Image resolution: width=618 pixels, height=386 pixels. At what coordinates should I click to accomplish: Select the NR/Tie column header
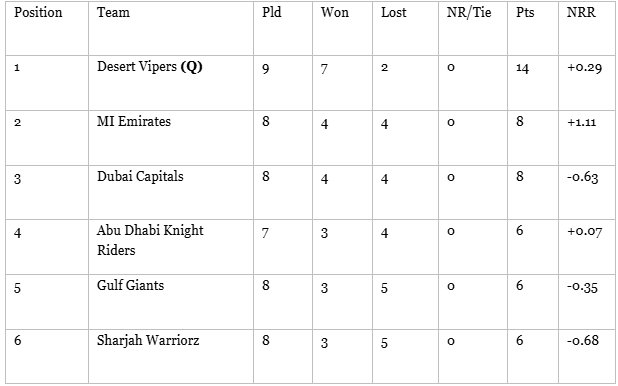point(469,12)
